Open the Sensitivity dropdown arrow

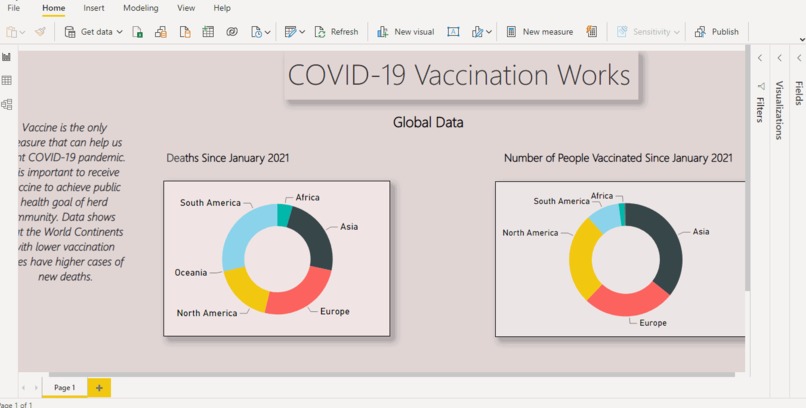click(676, 32)
